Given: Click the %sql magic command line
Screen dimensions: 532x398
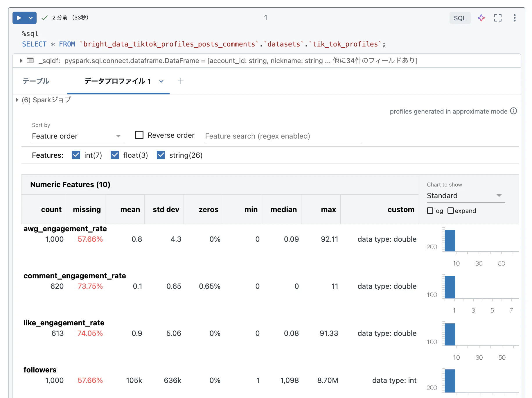Looking at the screenshot, I should [30, 34].
